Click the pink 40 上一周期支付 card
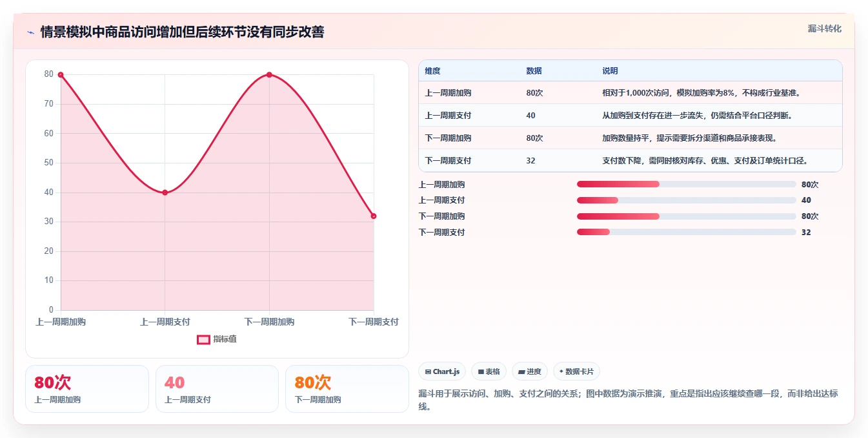Image resolution: width=868 pixels, height=438 pixels. point(217,389)
